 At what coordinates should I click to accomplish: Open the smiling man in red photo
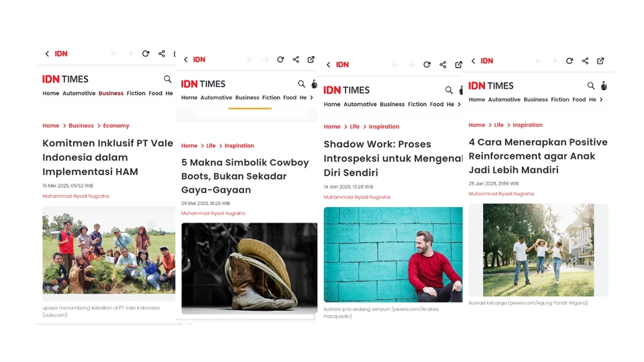[x=393, y=255]
